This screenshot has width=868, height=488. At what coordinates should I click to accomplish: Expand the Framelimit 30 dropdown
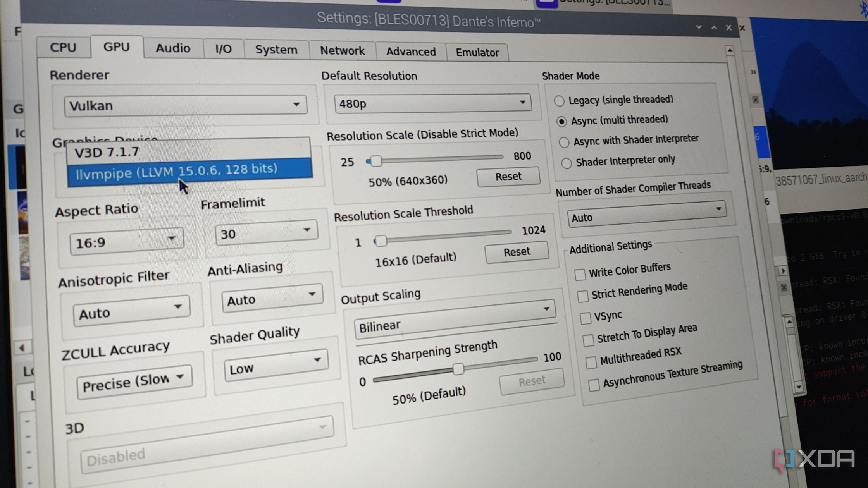(x=266, y=232)
